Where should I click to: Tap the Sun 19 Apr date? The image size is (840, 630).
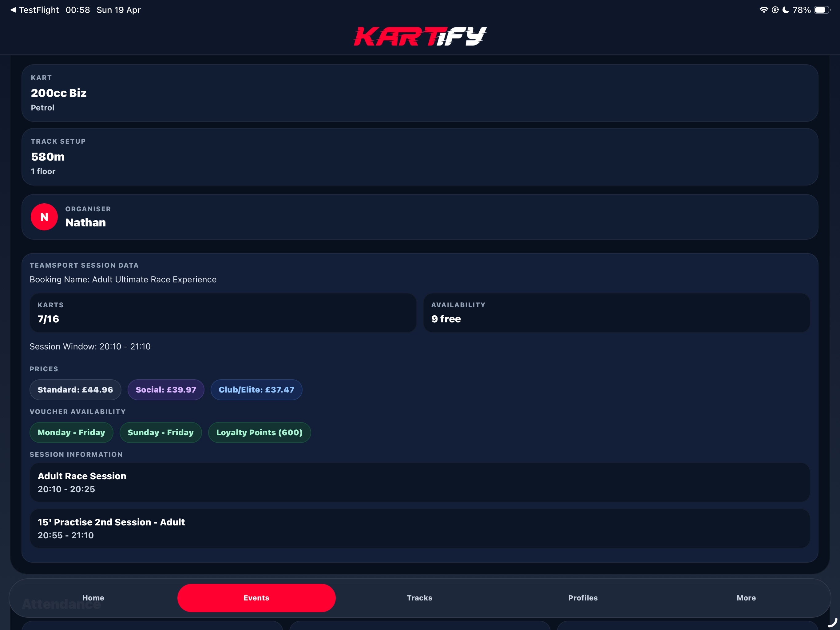[118, 10]
